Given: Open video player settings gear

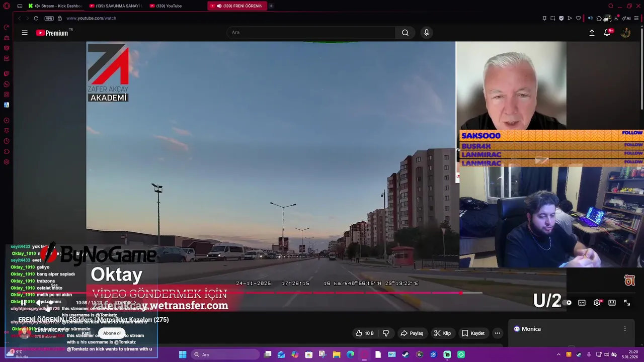Looking at the screenshot, I should (x=597, y=303).
